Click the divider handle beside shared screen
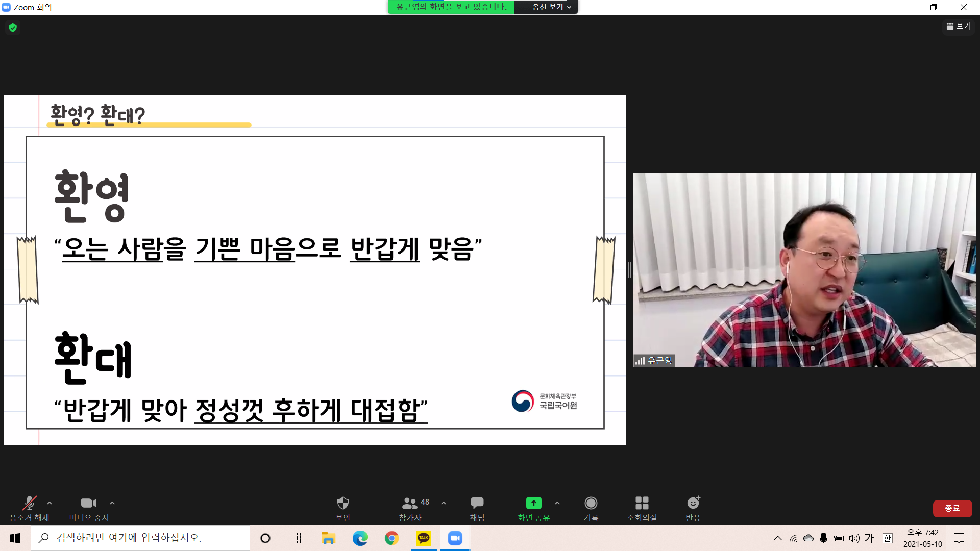Viewport: 980px width, 551px height. coord(630,270)
